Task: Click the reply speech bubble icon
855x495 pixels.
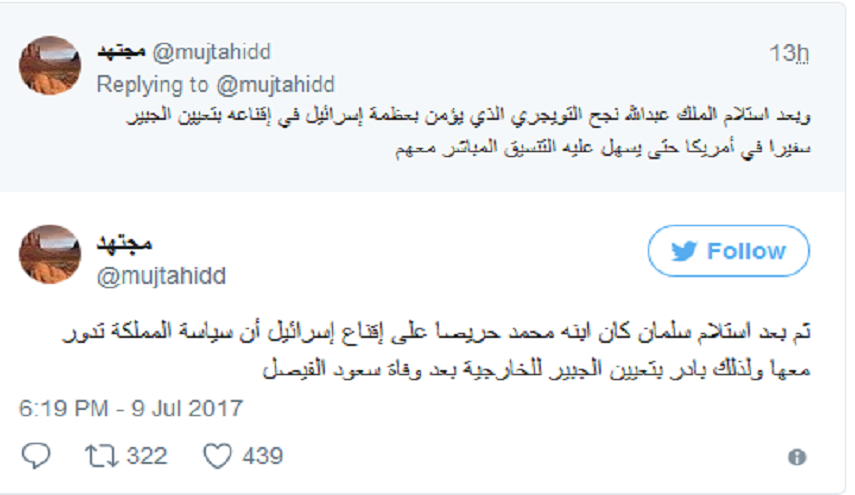Action: point(36,456)
